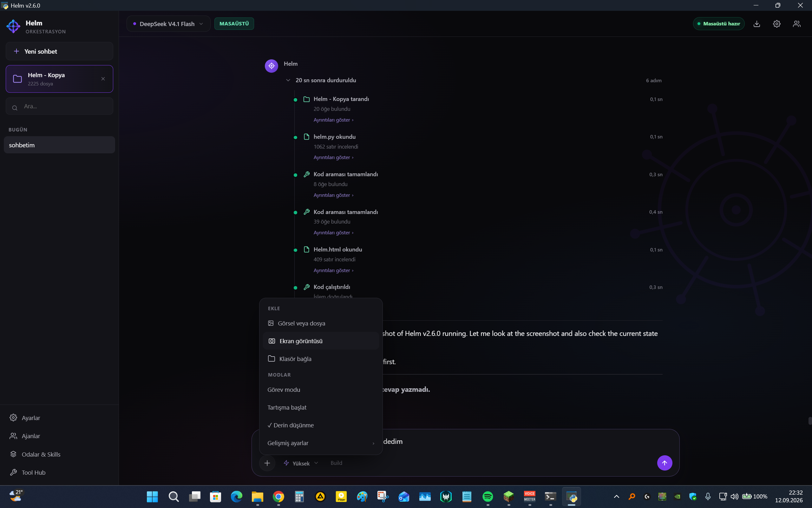
Task: Select Görev modu from the menu
Action: click(321, 390)
